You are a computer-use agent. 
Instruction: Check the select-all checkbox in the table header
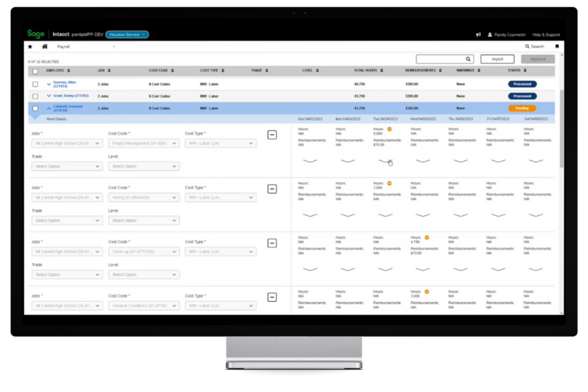pyautogui.click(x=35, y=70)
